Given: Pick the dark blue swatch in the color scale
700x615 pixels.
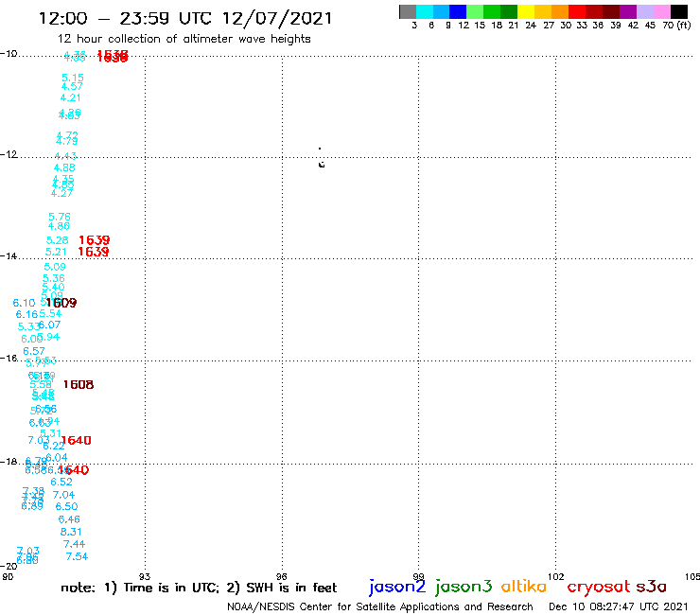Looking at the screenshot, I should pos(458,11).
